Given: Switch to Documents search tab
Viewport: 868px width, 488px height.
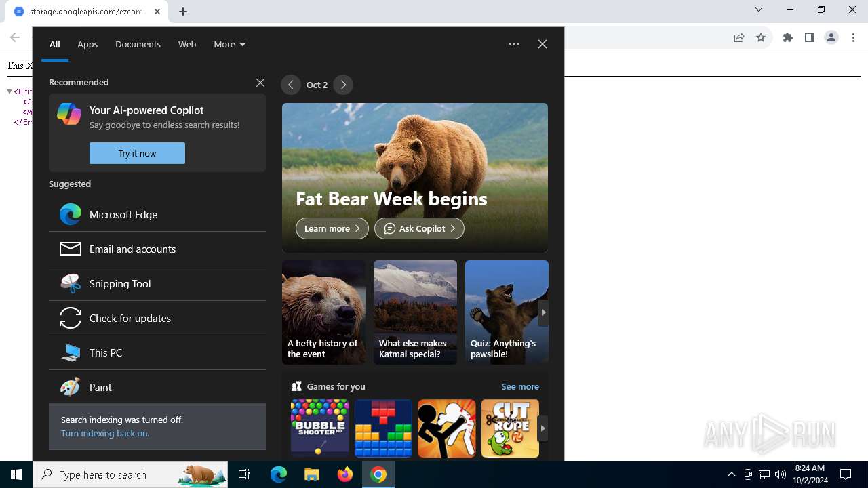Looking at the screenshot, I should (x=138, y=44).
